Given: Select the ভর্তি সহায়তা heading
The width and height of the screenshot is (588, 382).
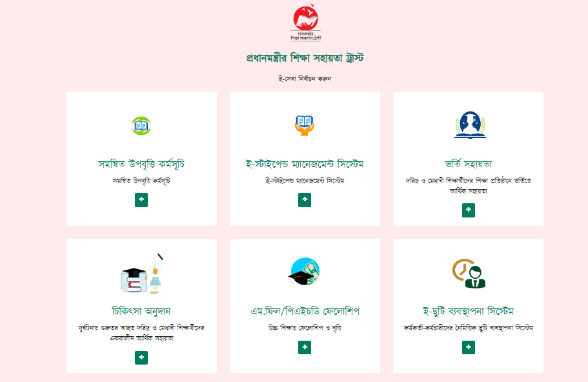Looking at the screenshot, I should [x=469, y=164].
